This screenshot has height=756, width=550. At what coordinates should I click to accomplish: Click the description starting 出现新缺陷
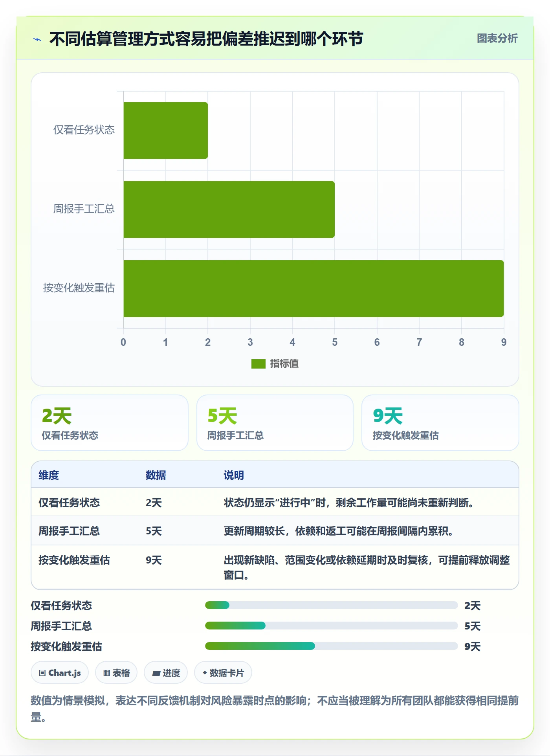(x=367, y=567)
